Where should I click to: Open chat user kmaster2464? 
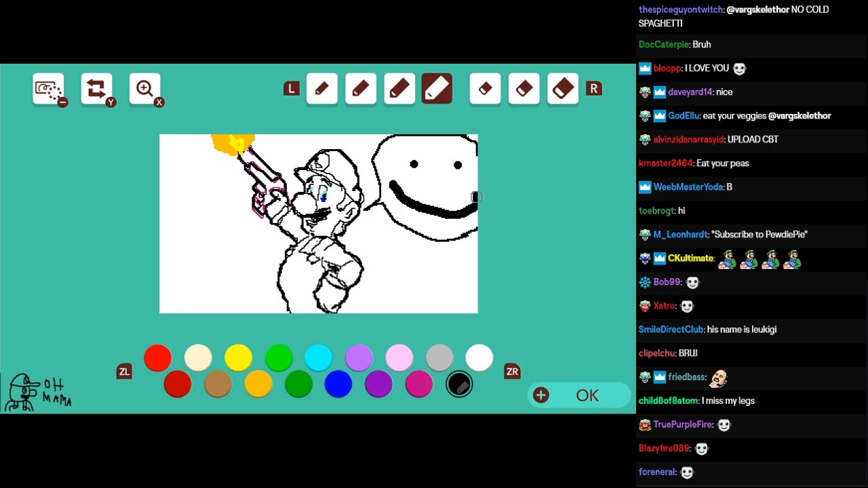tap(665, 163)
